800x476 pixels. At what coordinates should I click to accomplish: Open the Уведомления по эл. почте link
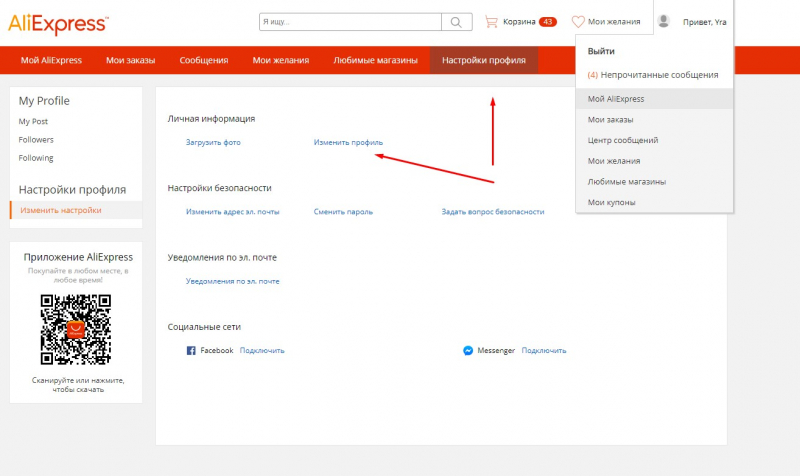coord(232,281)
